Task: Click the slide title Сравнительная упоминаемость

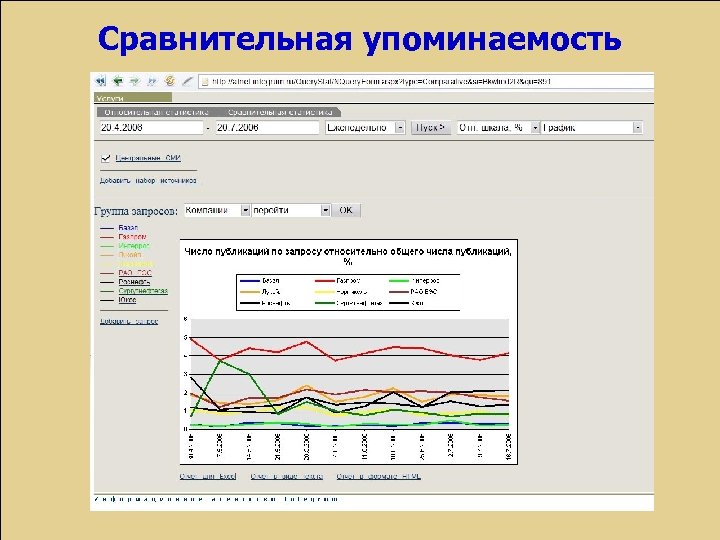Action: point(360,39)
